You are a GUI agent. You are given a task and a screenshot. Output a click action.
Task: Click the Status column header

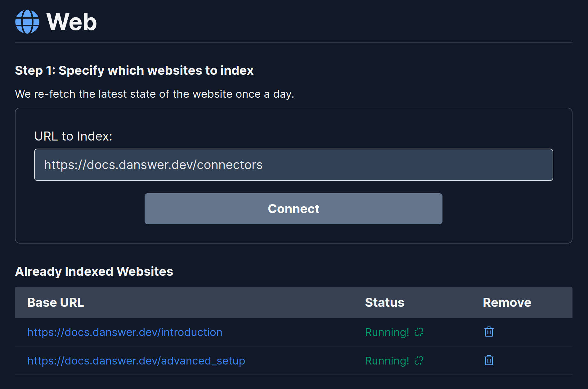pyautogui.click(x=385, y=302)
